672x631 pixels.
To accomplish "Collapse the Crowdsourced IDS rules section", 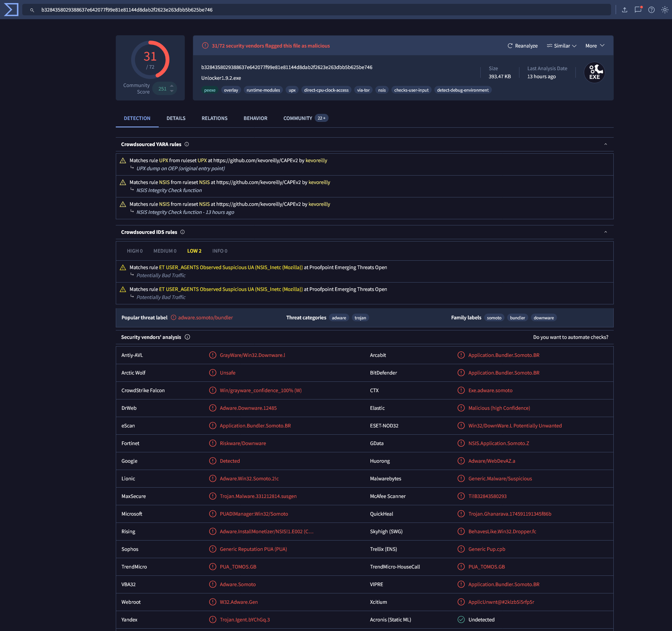I will [x=606, y=232].
